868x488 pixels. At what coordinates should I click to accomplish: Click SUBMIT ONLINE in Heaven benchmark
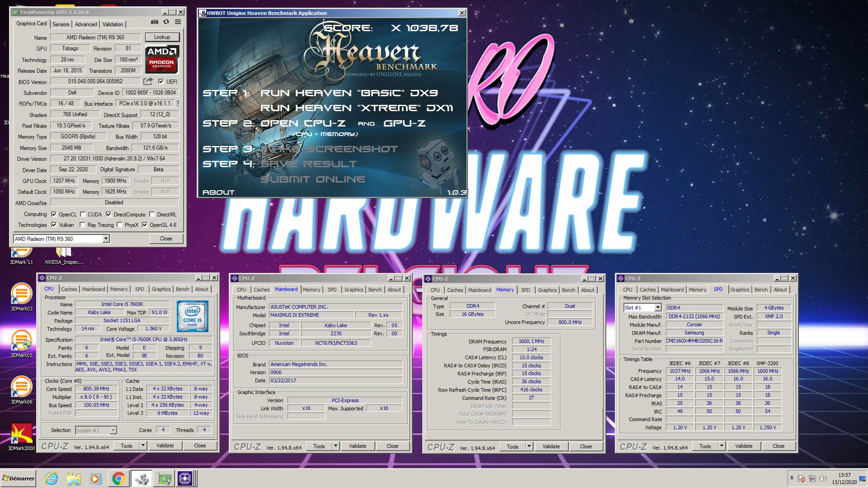coord(313,179)
